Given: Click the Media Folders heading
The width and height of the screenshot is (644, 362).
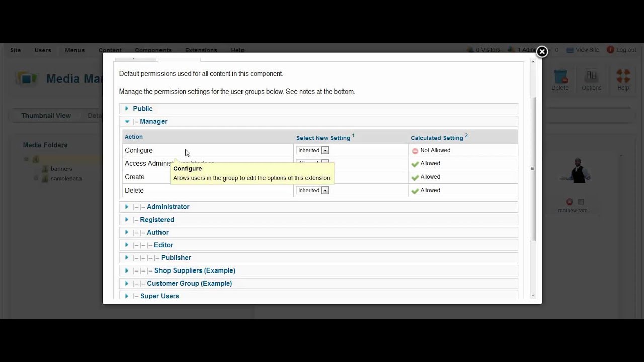Looking at the screenshot, I should 45,145.
